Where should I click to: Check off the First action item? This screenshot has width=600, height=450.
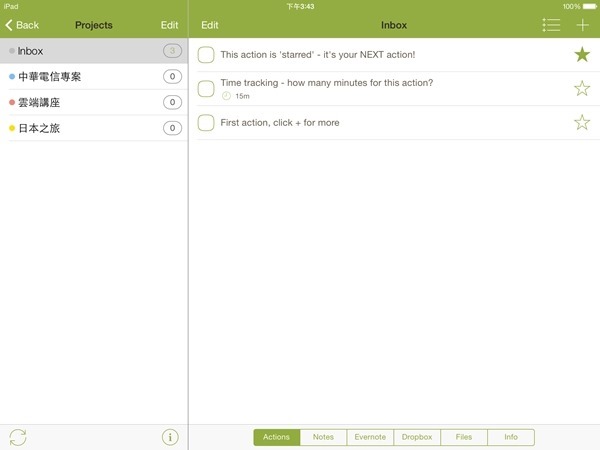[206, 123]
